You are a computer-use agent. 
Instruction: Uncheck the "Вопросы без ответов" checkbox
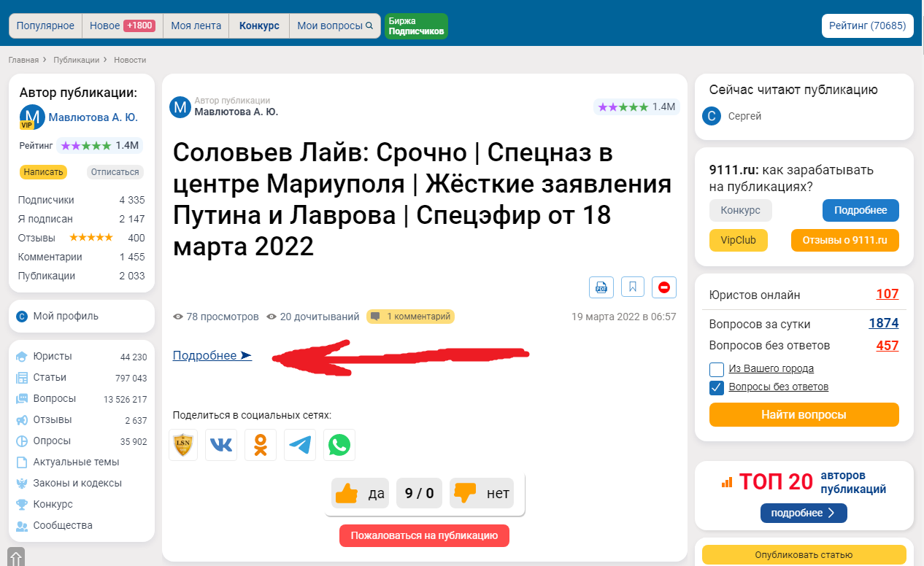717,387
